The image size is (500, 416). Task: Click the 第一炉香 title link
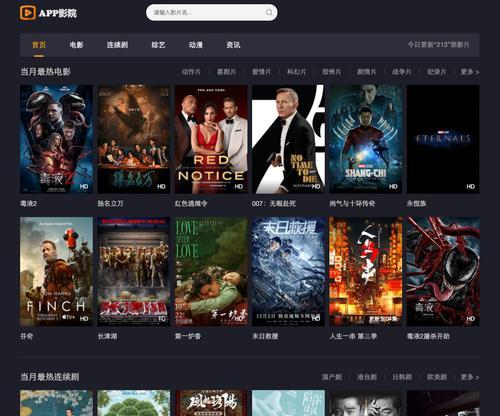[188, 336]
